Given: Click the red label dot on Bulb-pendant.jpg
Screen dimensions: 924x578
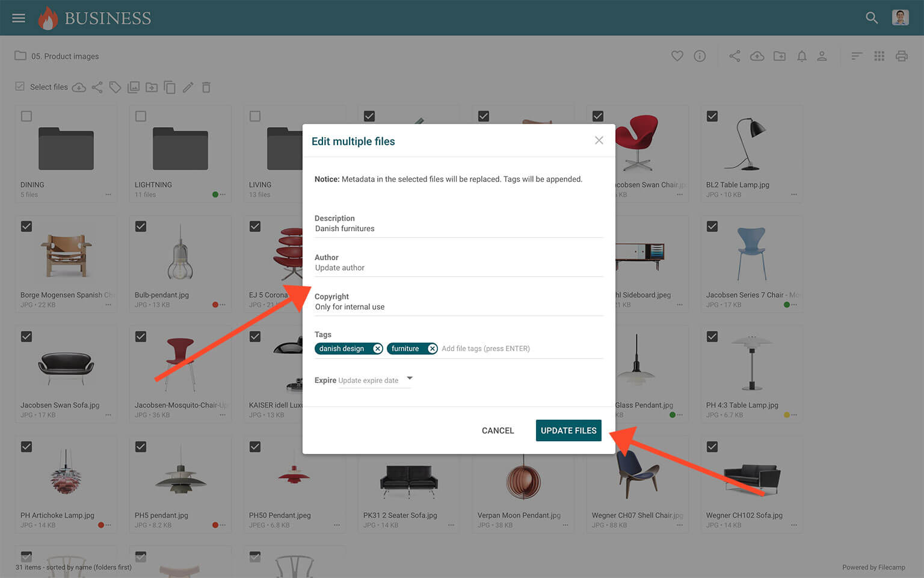Looking at the screenshot, I should (x=215, y=305).
